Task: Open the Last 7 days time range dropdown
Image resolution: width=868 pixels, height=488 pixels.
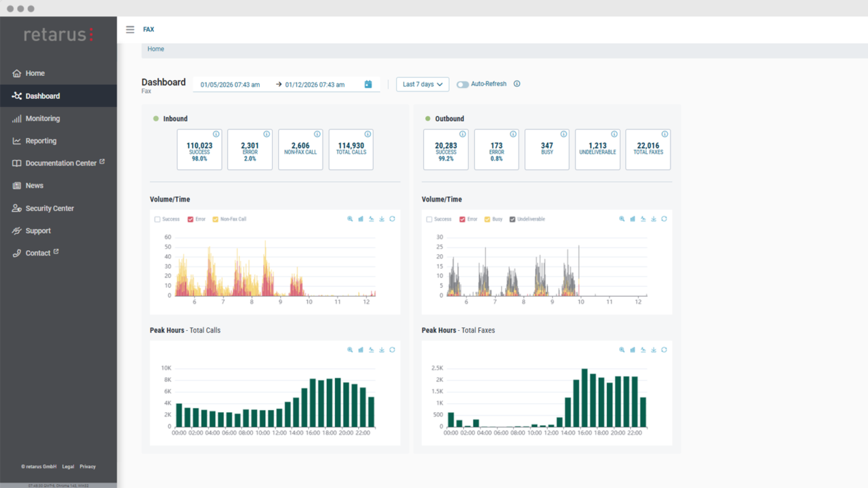Action: click(422, 84)
